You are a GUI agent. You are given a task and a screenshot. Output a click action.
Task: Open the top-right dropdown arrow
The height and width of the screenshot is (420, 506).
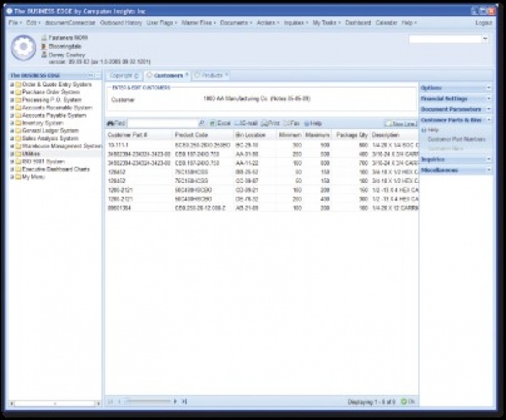coord(485,39)
